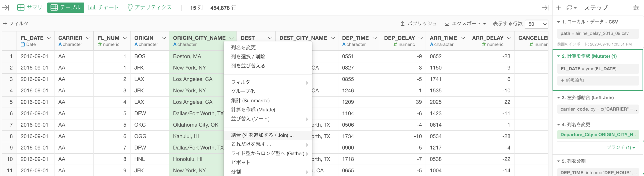Open the FL_DATE column menu arrow
Screen dimensions: 644x176
49,38
